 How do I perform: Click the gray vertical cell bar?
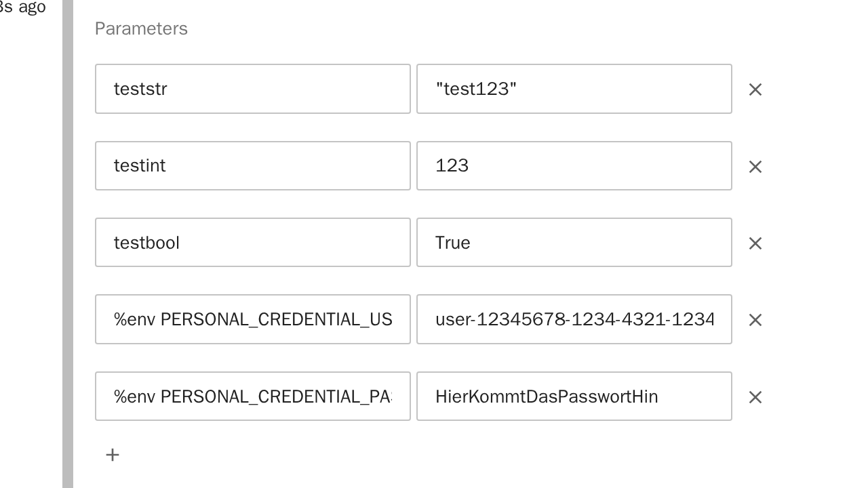[x=68, y=244]
